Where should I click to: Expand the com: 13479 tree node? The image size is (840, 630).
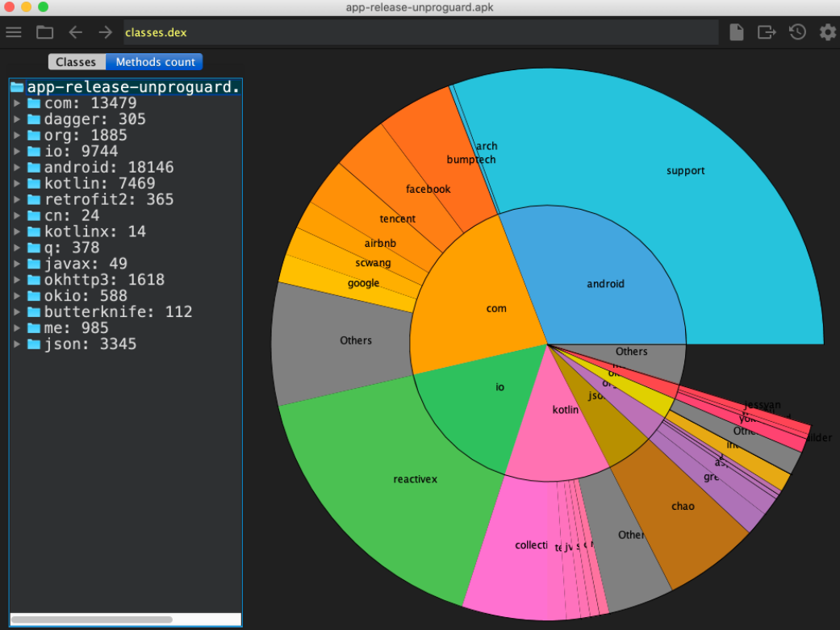pos(17,103)
